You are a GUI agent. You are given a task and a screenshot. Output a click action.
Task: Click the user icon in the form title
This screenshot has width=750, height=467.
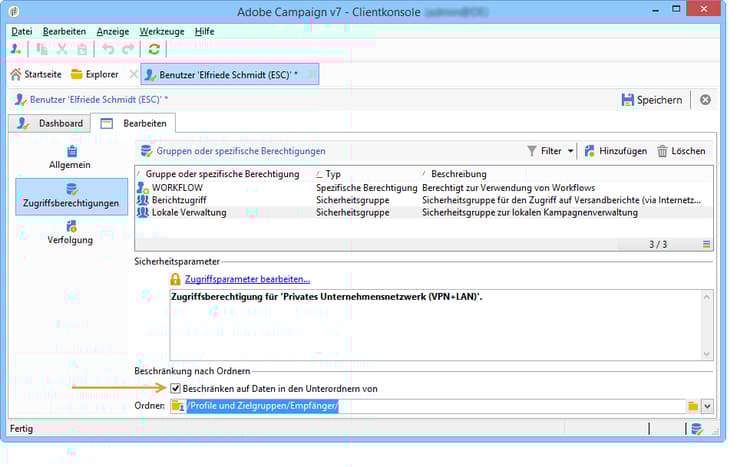[20, 100]
